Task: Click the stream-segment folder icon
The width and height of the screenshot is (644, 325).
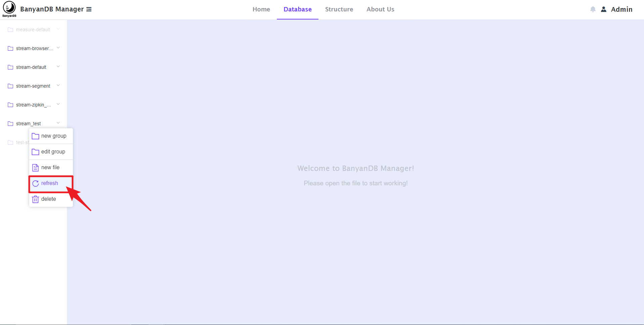Action: pos(10,86)
